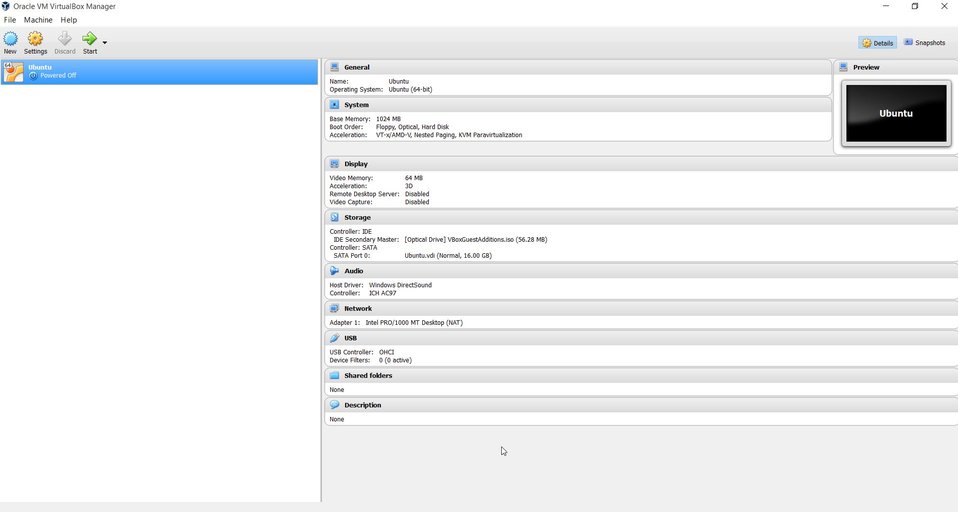This screenshot has width=958, height=512.
Task: Open the Machine menu
Action: tap(38, 20)
